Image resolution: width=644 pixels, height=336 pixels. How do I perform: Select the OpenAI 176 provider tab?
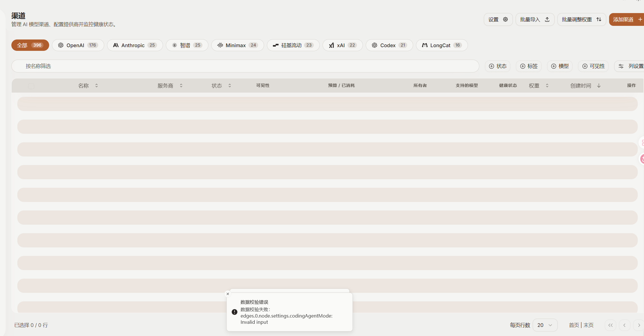coord(78,45)
